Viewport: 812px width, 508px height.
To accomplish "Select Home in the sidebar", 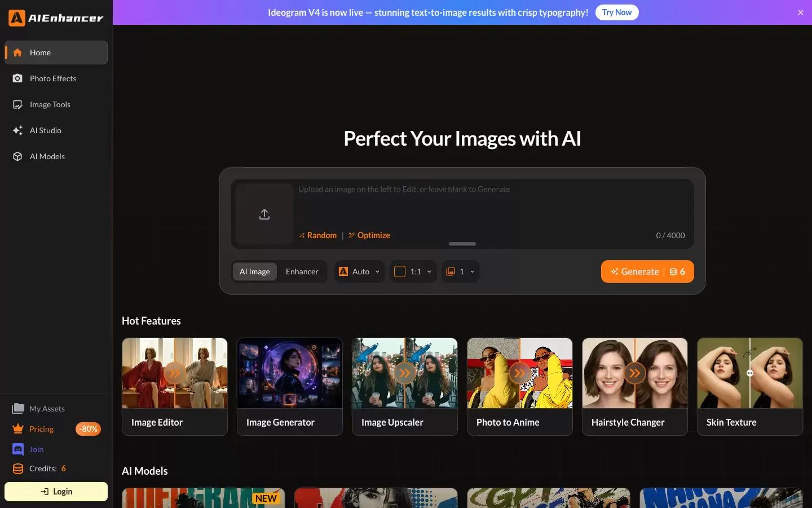I will click(x=56, y=52).
